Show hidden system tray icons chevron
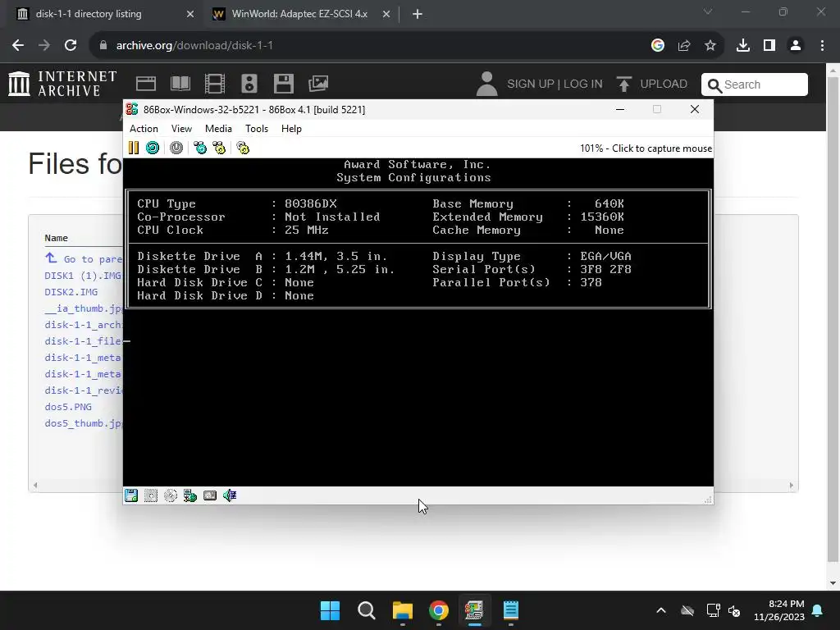Screen dimensions: 840x630 [661, 610]
